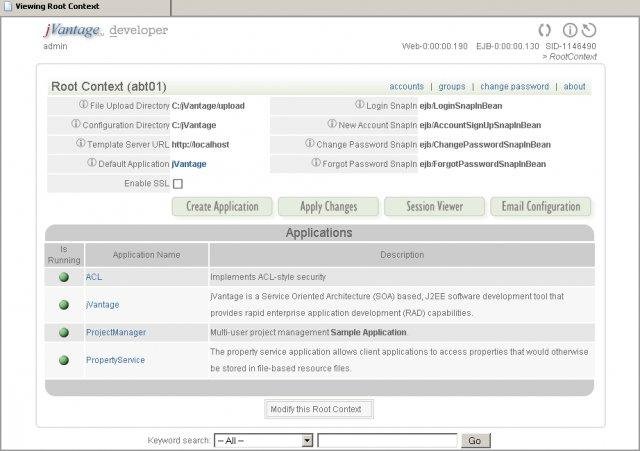Click the logout arrow icon in header
This screenshot has width=640, height=451.
[588, 30]
